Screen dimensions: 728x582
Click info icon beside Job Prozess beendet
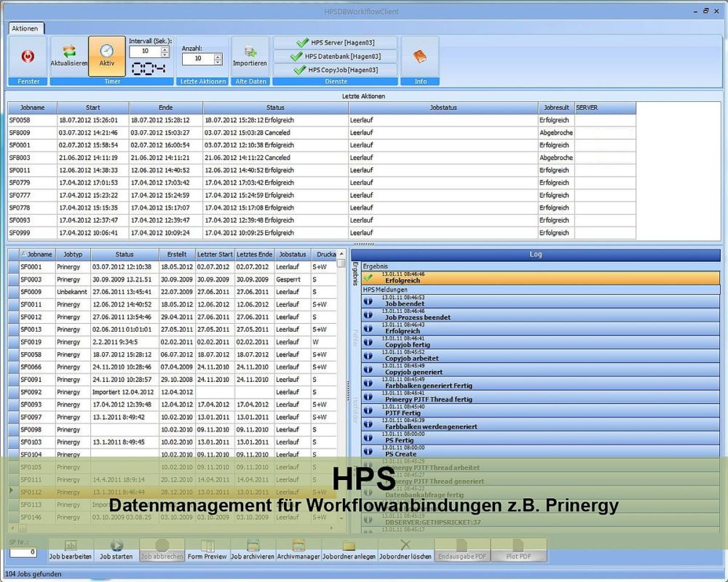(x=368, y=315)
